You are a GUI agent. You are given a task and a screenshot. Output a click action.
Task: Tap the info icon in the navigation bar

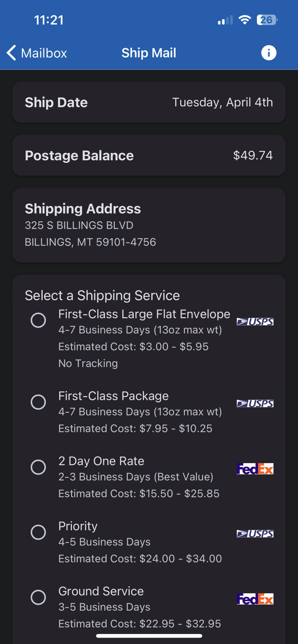pos(269,53)
